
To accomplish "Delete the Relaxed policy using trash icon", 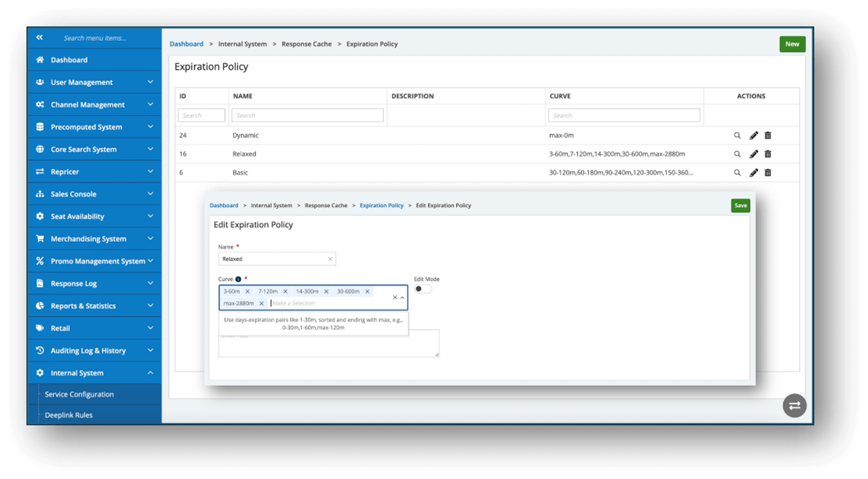I will click(767, 154).
